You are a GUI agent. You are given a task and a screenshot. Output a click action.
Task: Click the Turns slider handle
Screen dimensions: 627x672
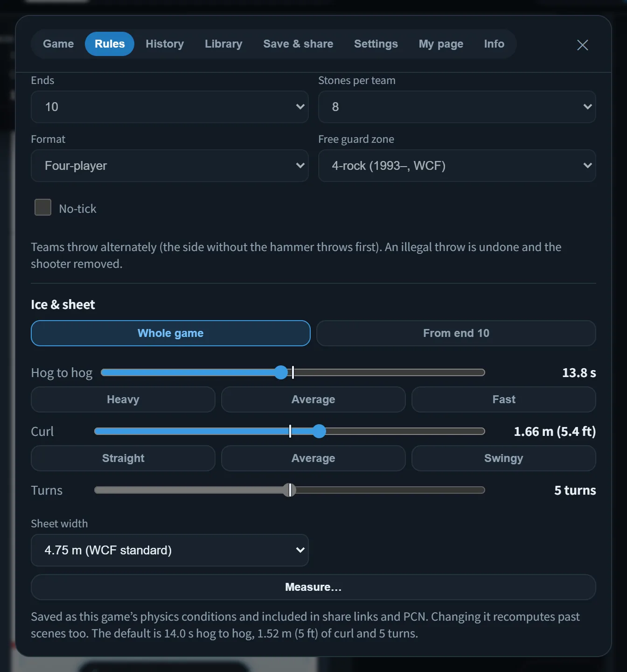click(290, 490)
